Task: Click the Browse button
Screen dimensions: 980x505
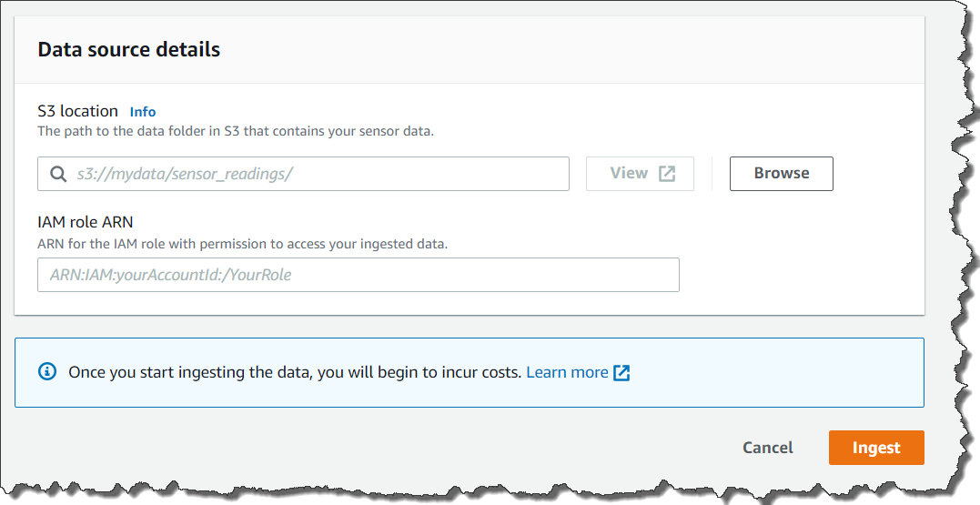Action: 781,174
